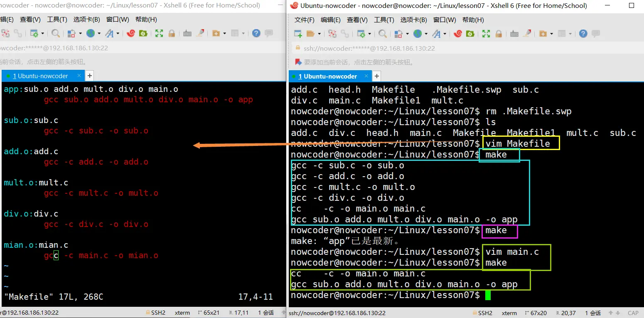Click Disconnect chain icon in right window toolbar
Screen dimensions: 644x318
tap(345, 34)
